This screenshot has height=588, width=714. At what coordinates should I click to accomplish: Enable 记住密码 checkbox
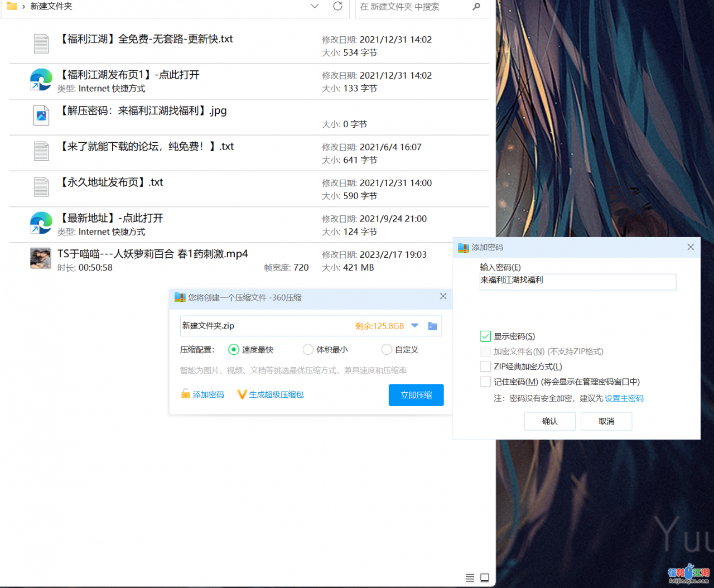pos(485,382)
